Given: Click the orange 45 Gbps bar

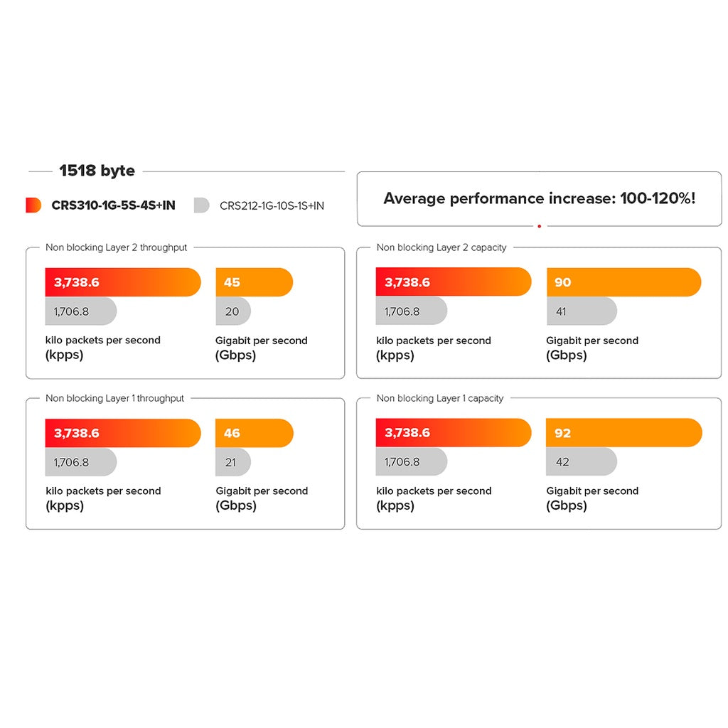Looking at the screenshot, I should pyautogui.click(x=254, y=282).
